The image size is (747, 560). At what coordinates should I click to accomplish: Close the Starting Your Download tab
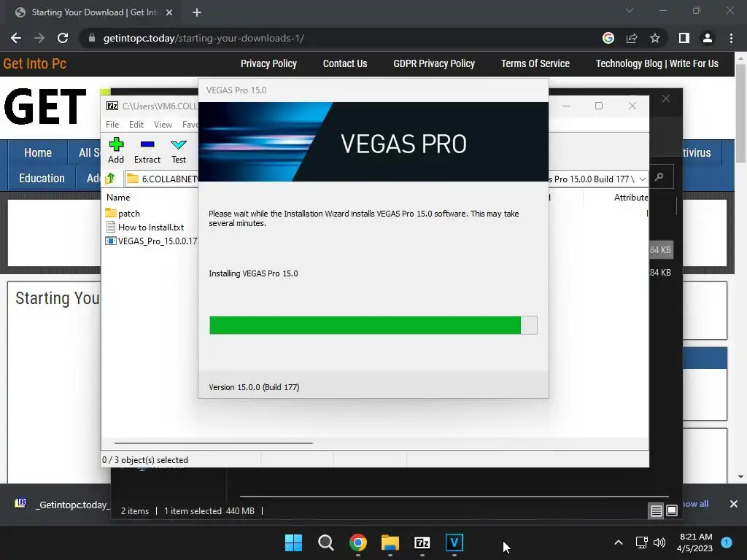click(x=169, y=12)
